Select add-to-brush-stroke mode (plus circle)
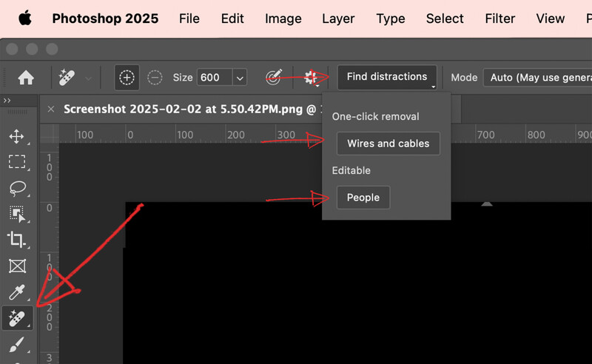Screen dimensions: 592x364 [x=127, y=78]
